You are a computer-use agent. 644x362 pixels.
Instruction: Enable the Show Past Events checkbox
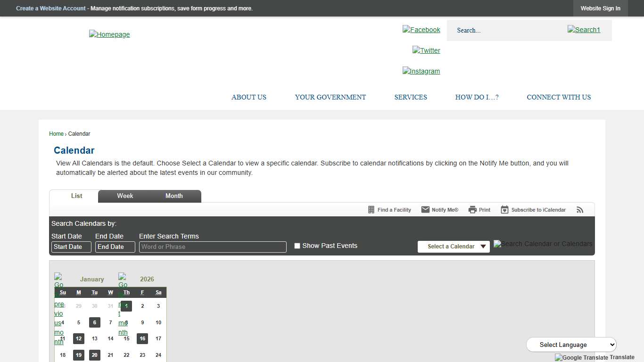click(297, 246)
